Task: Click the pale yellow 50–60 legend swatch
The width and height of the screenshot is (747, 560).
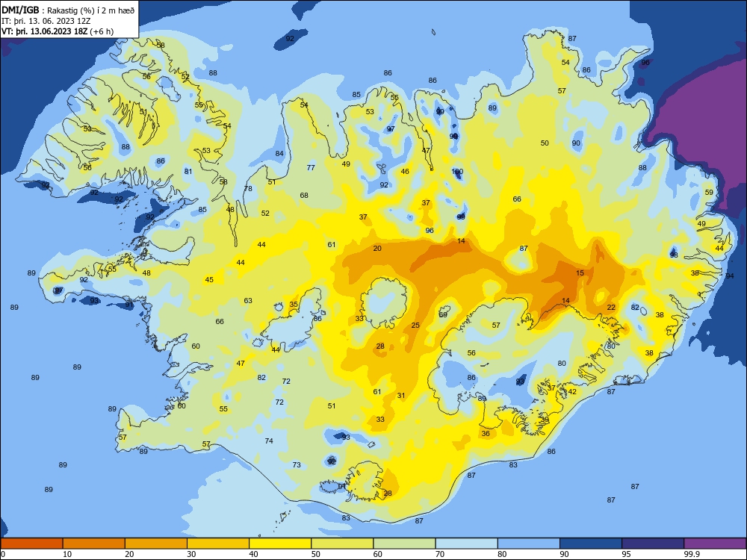Action: tap(342, 544)
